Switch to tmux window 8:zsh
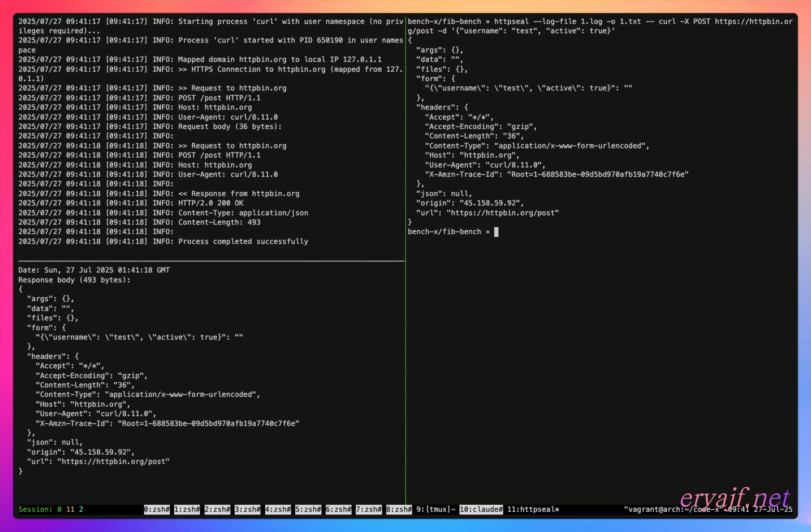811x532 pixels. pyautogui.click(x=399, y=509)
